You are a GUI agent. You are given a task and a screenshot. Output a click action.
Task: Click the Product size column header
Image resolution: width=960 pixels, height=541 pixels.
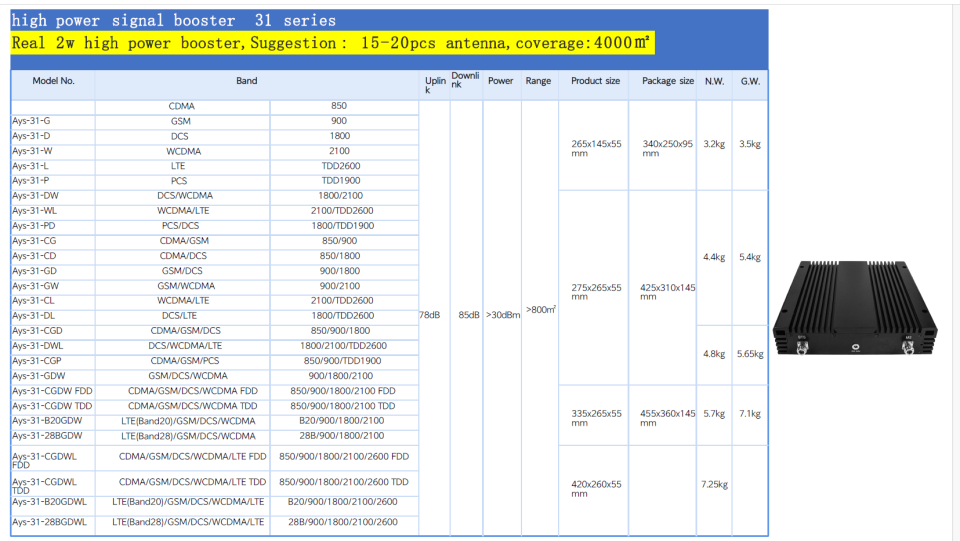[x=595, y=81]
